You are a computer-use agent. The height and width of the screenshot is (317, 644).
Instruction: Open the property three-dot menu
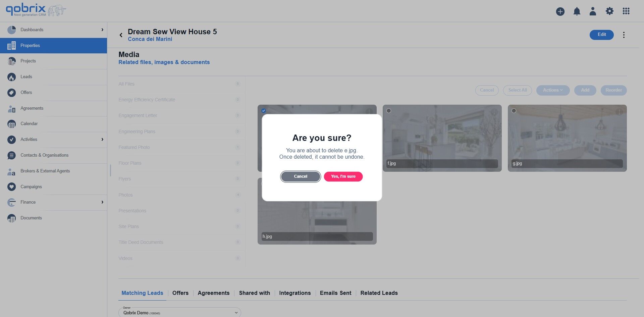pos(624,35)
